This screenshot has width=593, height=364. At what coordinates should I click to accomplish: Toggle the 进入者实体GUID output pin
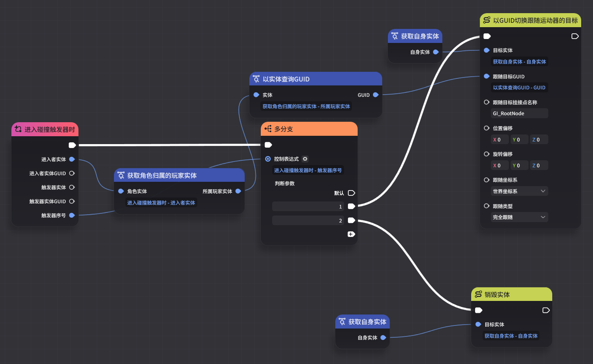[x=72, y=173]
